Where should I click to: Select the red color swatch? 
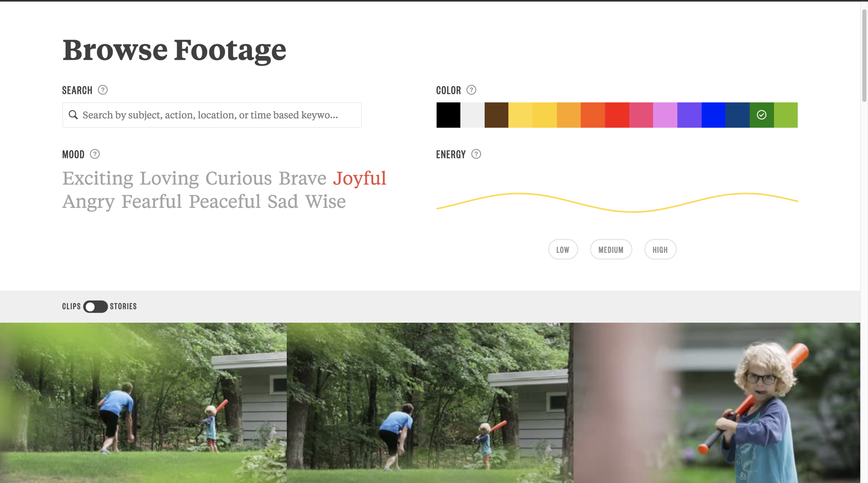click(x=617, y=115)
